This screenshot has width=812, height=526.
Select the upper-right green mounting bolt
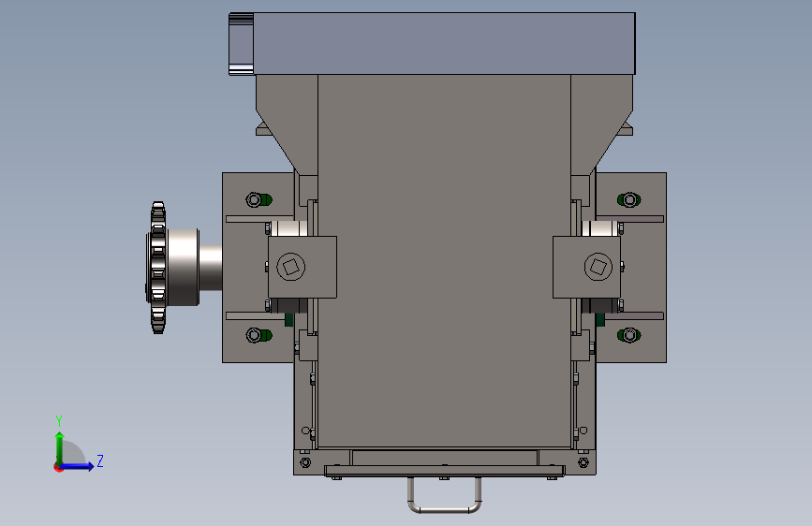click(x=629, y=199)
